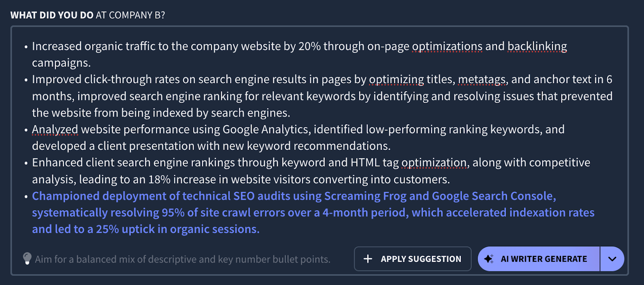
Task: Click the Apply Suggestion button
Action: 413,259
